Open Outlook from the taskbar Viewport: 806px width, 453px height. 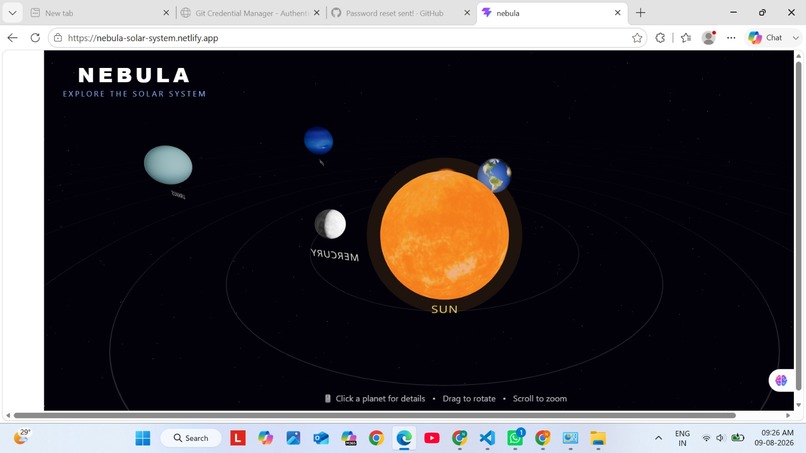(x=321, y=438)
